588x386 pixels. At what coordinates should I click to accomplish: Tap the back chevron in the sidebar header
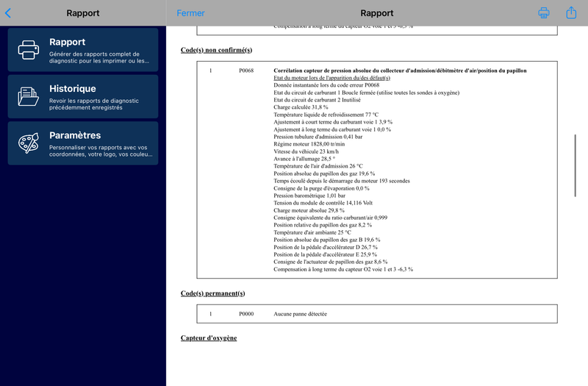coord(8,13)
